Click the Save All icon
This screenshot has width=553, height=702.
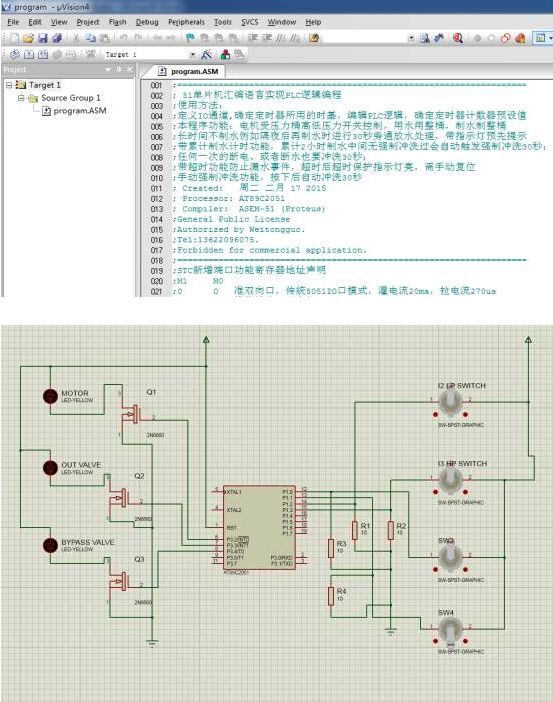(57, 39)
